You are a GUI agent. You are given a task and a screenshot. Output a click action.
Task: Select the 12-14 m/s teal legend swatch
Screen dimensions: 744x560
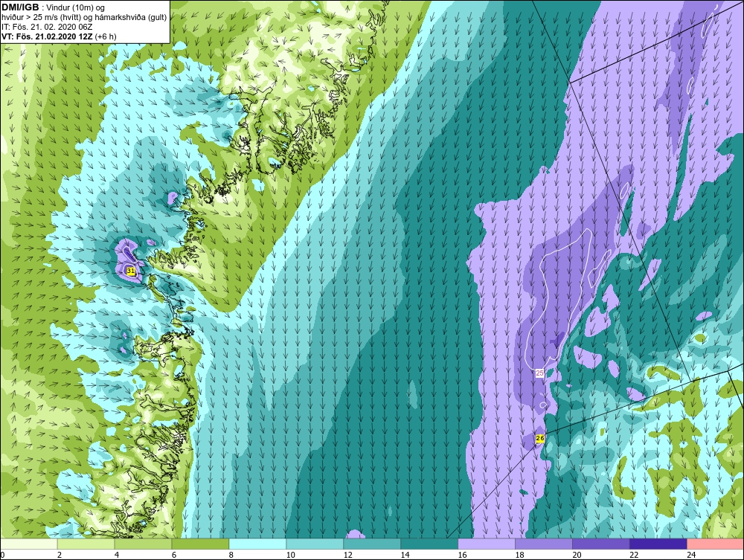pyautogui.click(x=372, y=544)
